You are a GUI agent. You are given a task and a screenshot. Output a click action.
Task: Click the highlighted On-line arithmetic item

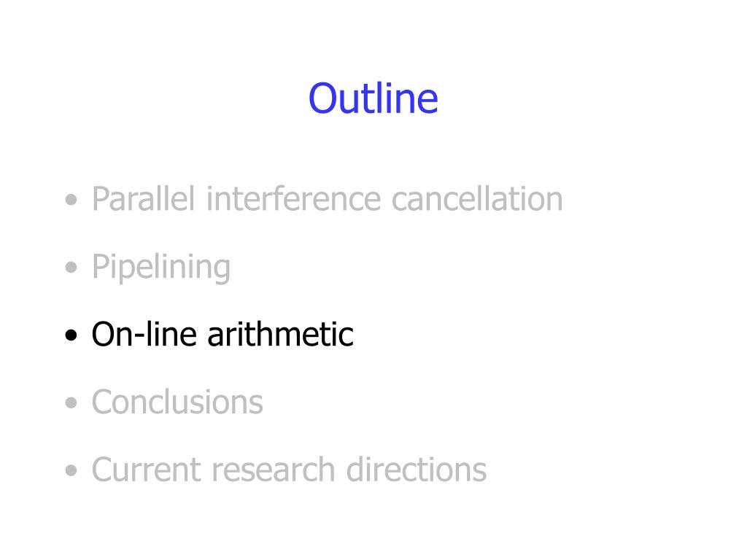[x=222, y=334]
